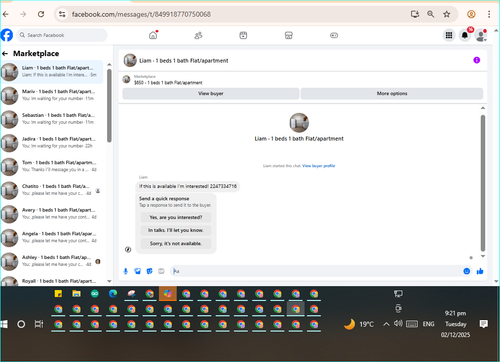Image resolution: width=500 pixels, height=362 pixels.
Task: Open the Chrome three-dot menu
Action: 489,14
